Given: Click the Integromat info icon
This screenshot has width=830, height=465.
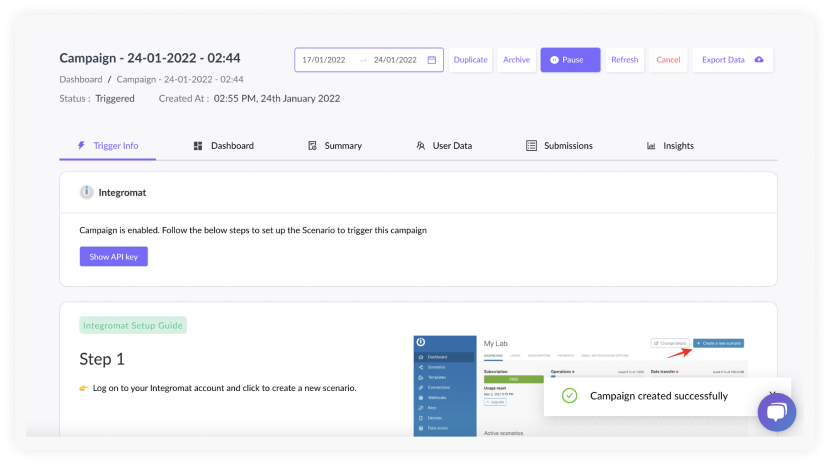Looking at the screenshot, I should [86, 192].
